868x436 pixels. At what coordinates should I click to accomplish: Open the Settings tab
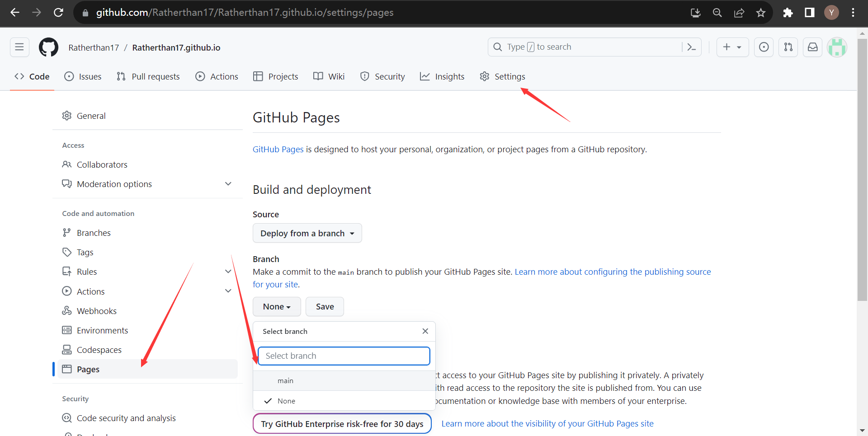[502, 76]
